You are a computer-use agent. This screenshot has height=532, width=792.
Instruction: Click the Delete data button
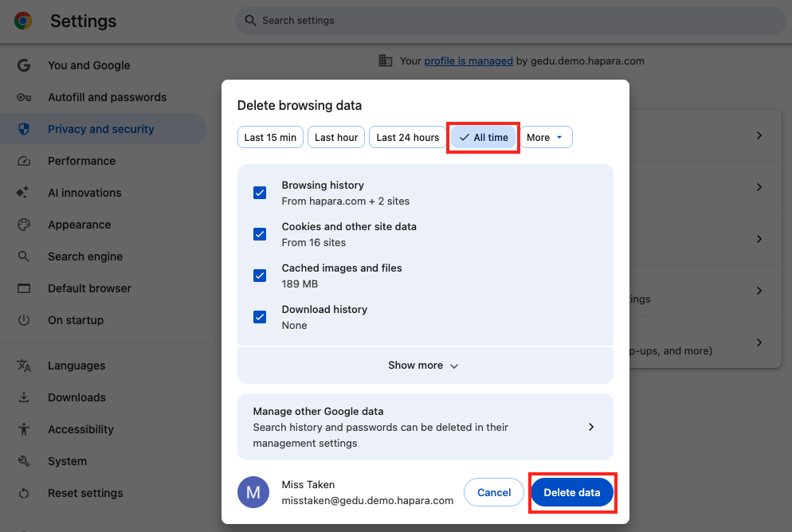pos(572,492)
